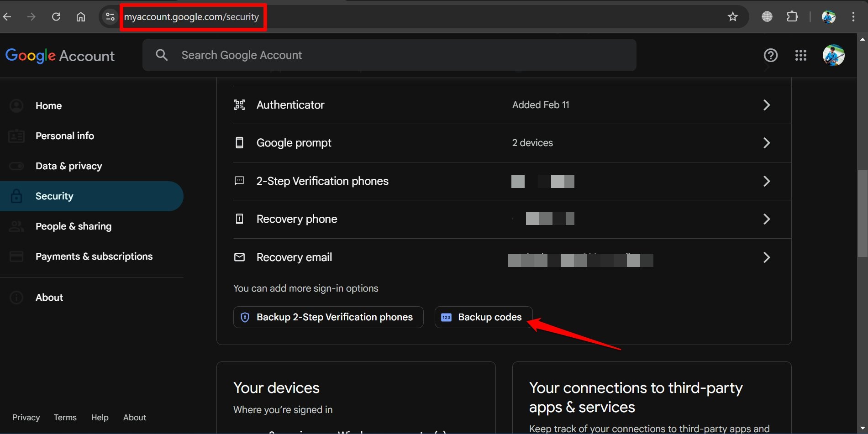Go back using browser back arrow
The width and height of the screenshot is (868, 434).
(x=7, y=17)
